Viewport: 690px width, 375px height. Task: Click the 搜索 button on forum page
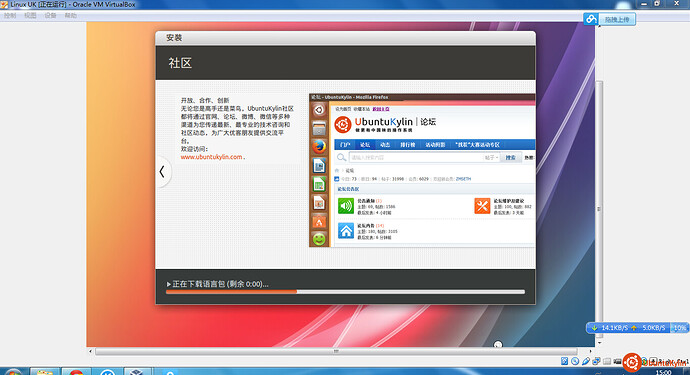tap(510, 157)
